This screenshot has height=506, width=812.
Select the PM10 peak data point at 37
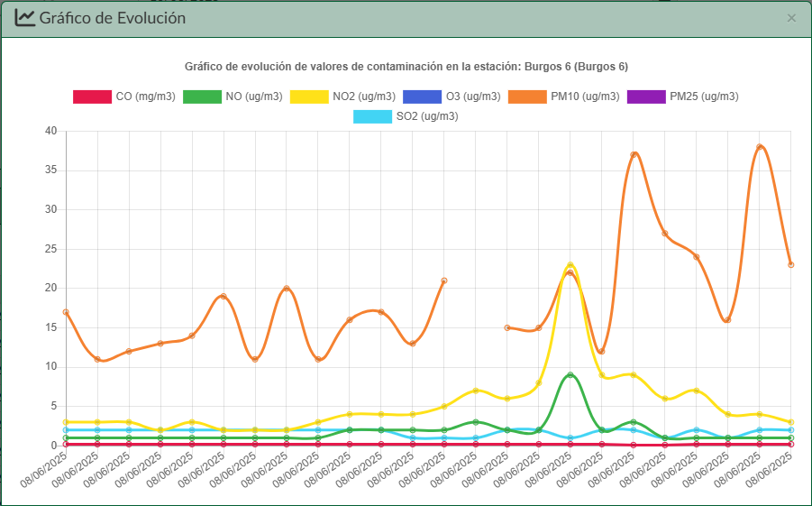pyautogui.click(x=634, y=154)
